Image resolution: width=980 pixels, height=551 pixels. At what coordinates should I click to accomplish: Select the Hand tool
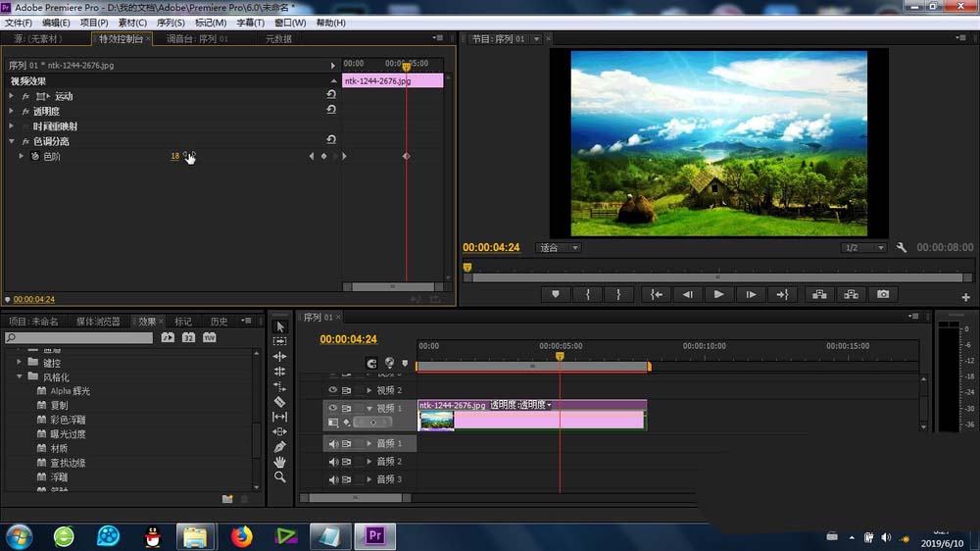(280, 462)
